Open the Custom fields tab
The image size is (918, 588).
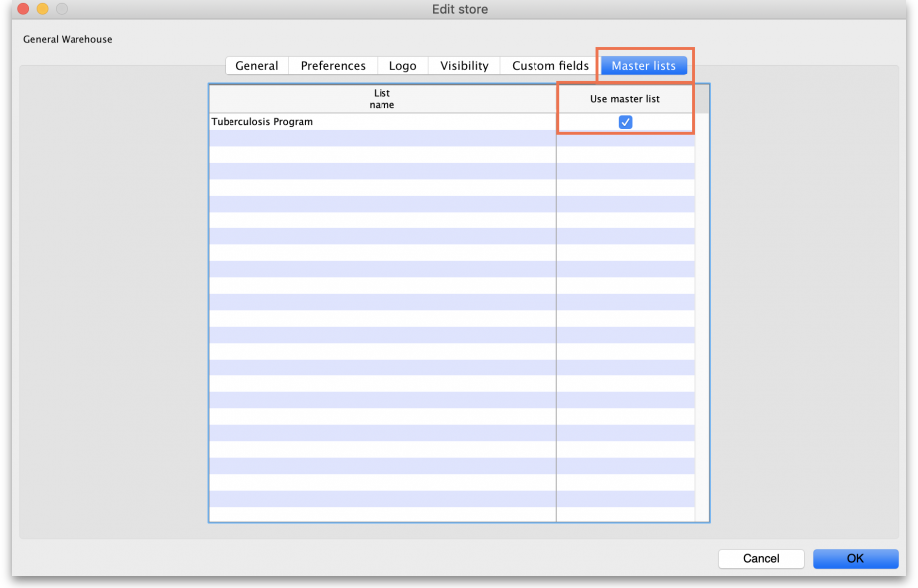tap(549, 66)
